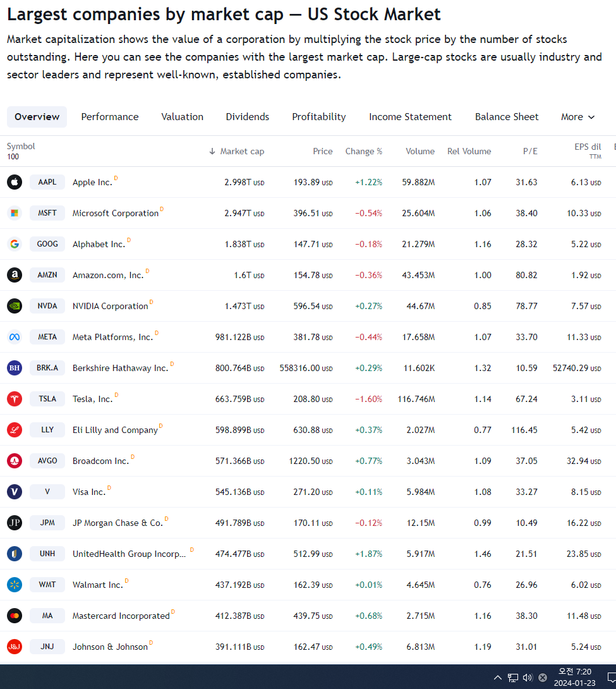This screenshot has width=616, height=689.
Task: Sort by Volume column header
Action: click(x=420, y=151)
